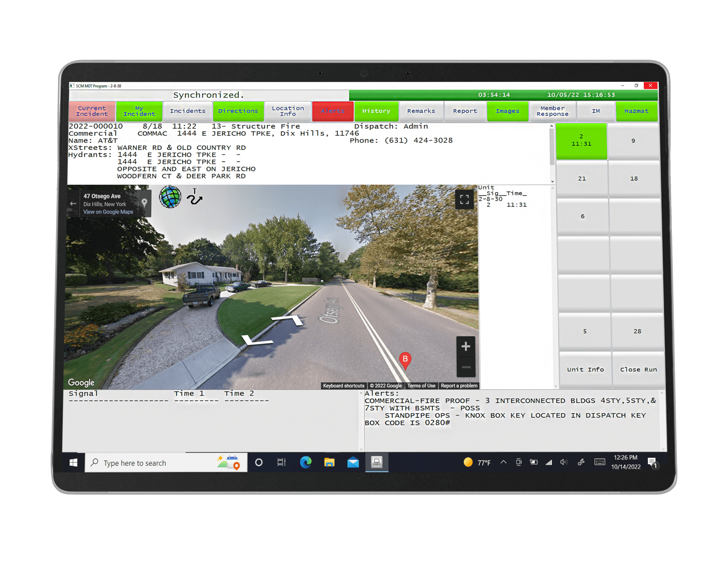
Task: Click the Unit Info button
Action: click(x=585, y=369)
